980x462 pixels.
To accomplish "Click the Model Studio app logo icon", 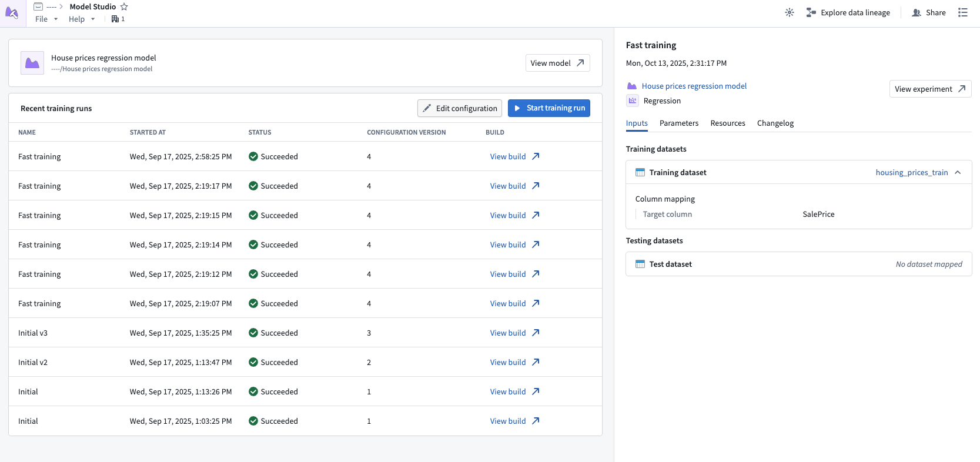I will point(12,13).
